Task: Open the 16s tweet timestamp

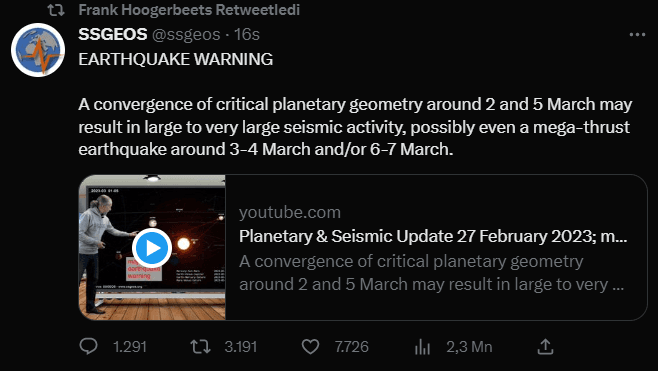Action: [x=247, y=34]
